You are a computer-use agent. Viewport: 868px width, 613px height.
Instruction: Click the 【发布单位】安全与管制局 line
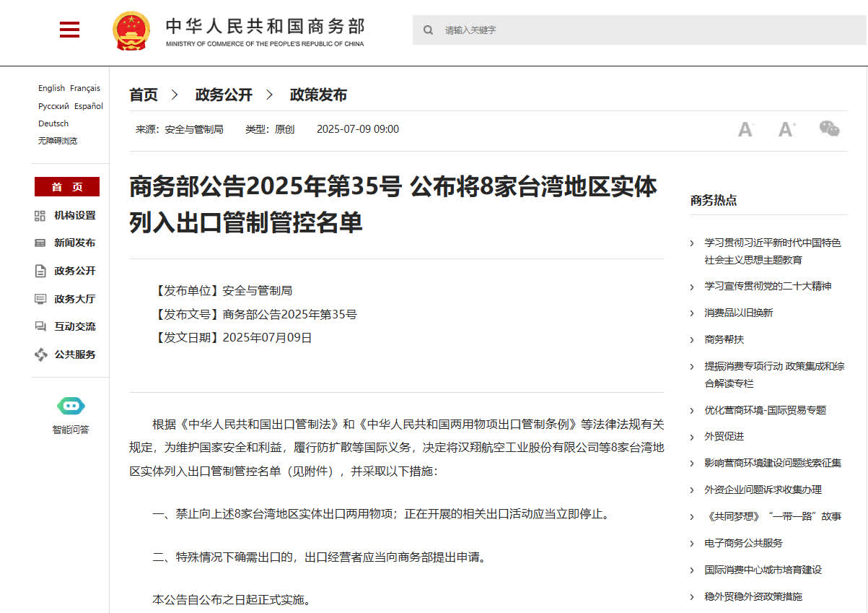click(x=222, y=291)
